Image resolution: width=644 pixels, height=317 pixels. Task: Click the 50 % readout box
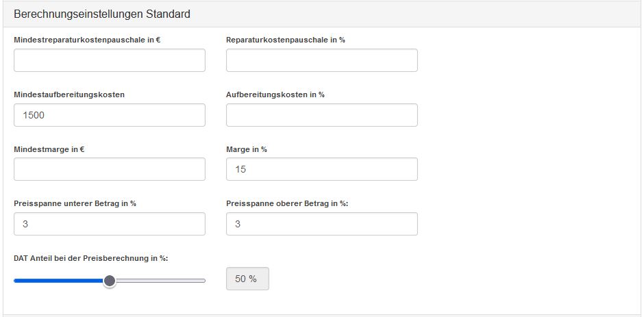[247, 279]
